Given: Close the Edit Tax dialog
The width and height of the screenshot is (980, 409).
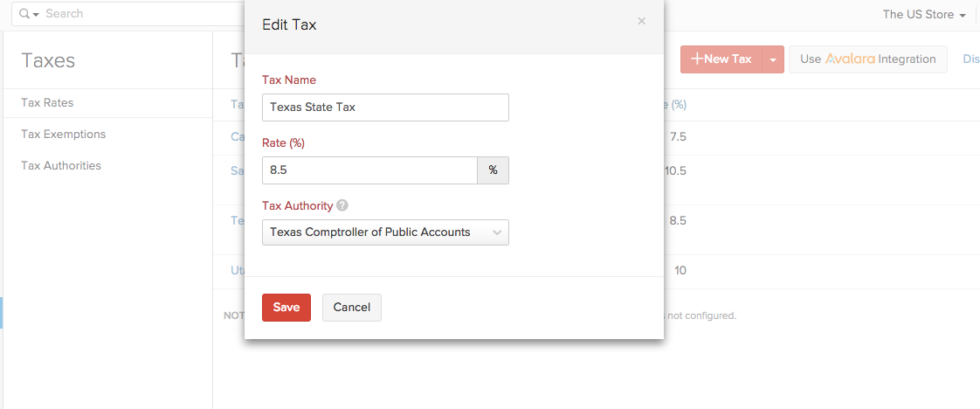Looking at the screenshot, I should point(641,21).
